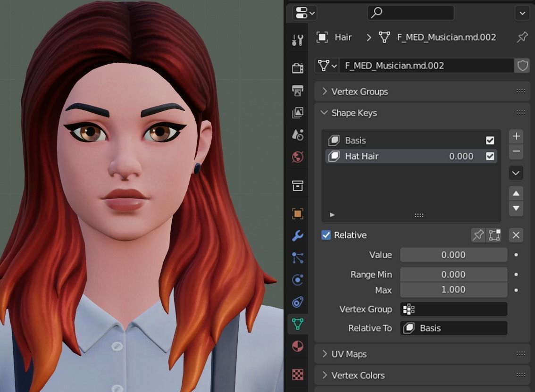The height and width of the screenshot is (392, 535).
Task: Open the Texture properties checker icon
Action: [x=298, y=375]
